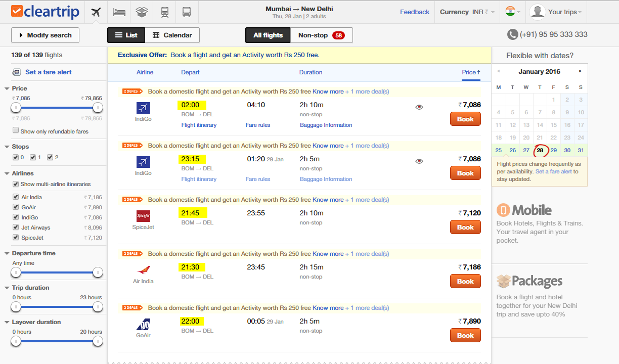
Task: Select January 25 in the calendar
Action: pyautogui.click(x=499, y=150)
